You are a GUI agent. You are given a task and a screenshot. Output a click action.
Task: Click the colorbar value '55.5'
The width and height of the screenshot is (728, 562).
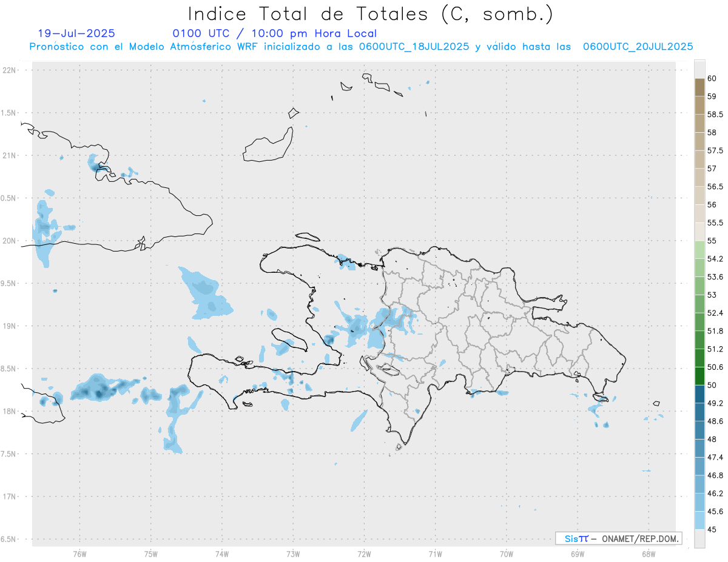[x=715, y=223]
